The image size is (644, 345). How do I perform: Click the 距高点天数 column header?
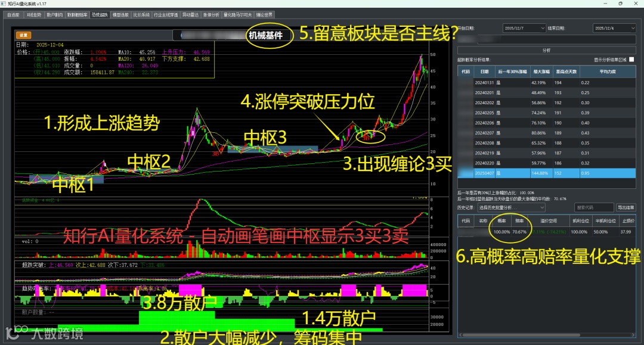coord(566,72)
